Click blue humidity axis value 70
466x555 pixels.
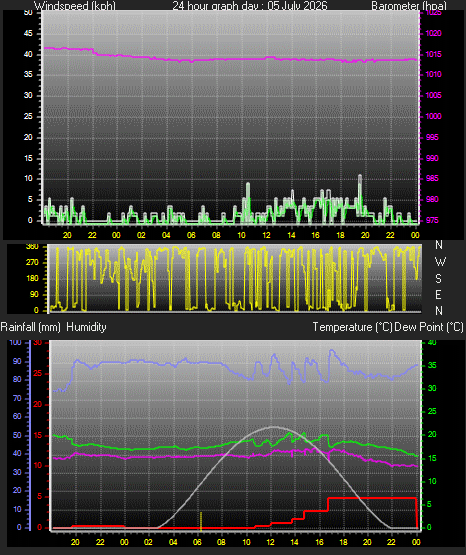17,399
